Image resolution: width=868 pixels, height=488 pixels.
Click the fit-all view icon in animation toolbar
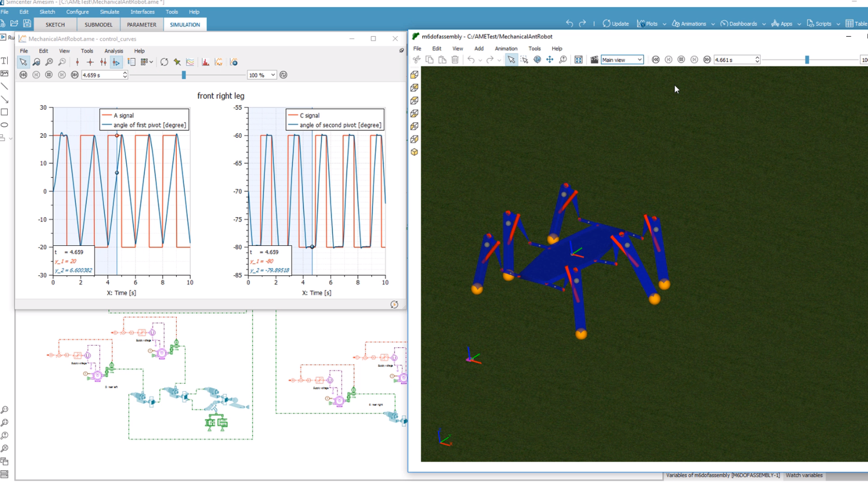(x=578, y=60)
